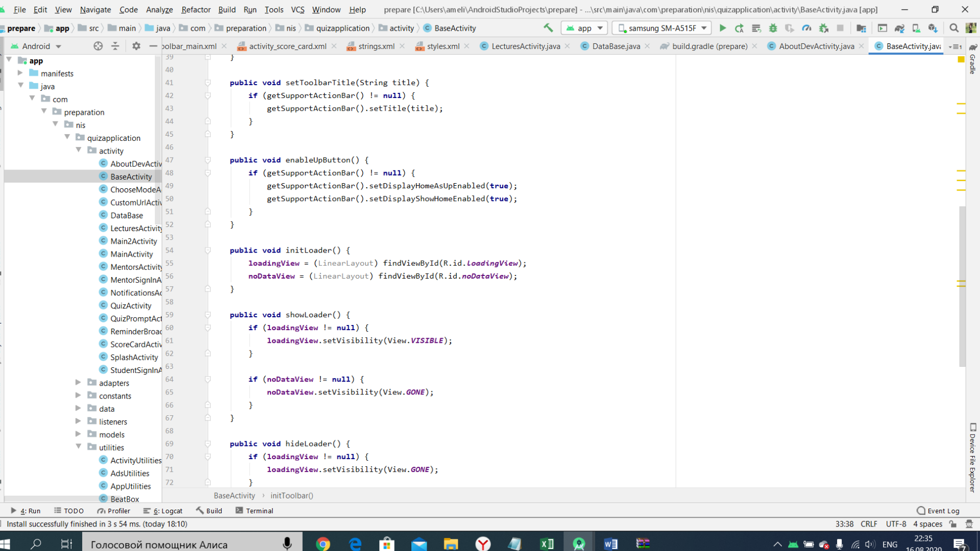Open SDK Manager download icon
The width and height of the screenshot is (980, 551).
tap(933, 28)
